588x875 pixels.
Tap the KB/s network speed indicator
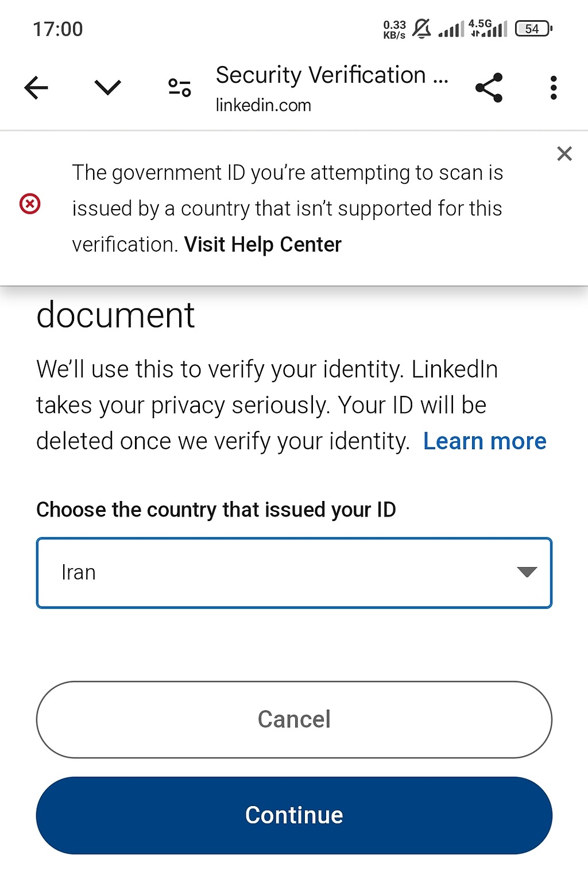(394, 29)
